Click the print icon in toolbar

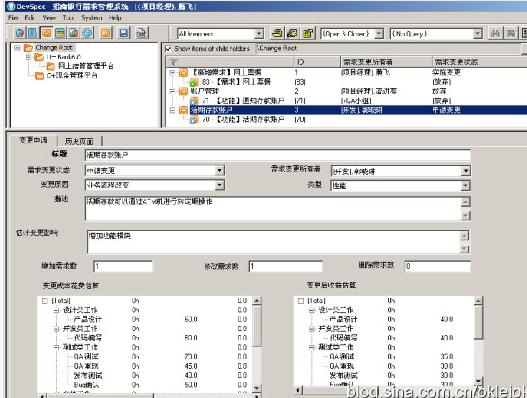pos(142,33)
